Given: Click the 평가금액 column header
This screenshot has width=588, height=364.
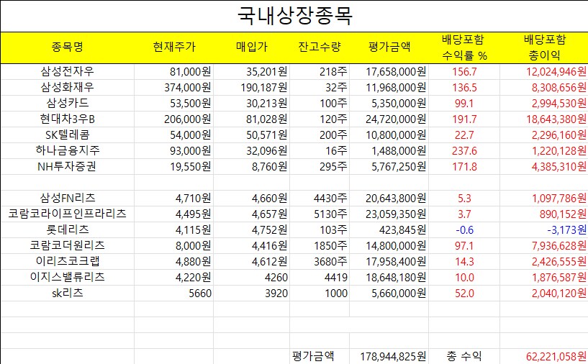Looking at the screenshot, I should pyautogui.click(x=389, y=47).
